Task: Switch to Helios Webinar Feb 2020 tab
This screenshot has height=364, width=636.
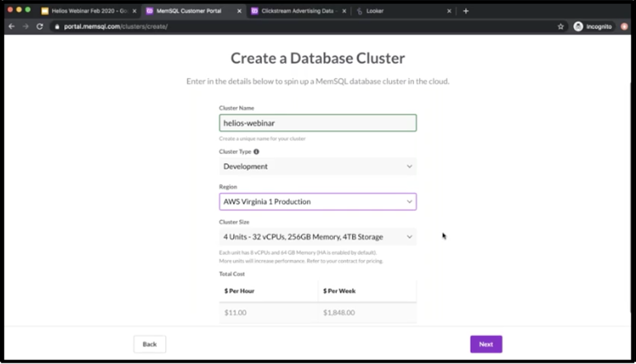Action: 88,11
